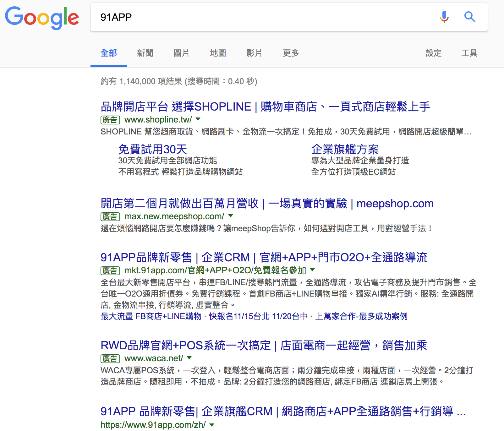Open 91APP 品牌新零售 企業旗艦CRM organic result
504x431 pixels.
click(x=283, y=412)
